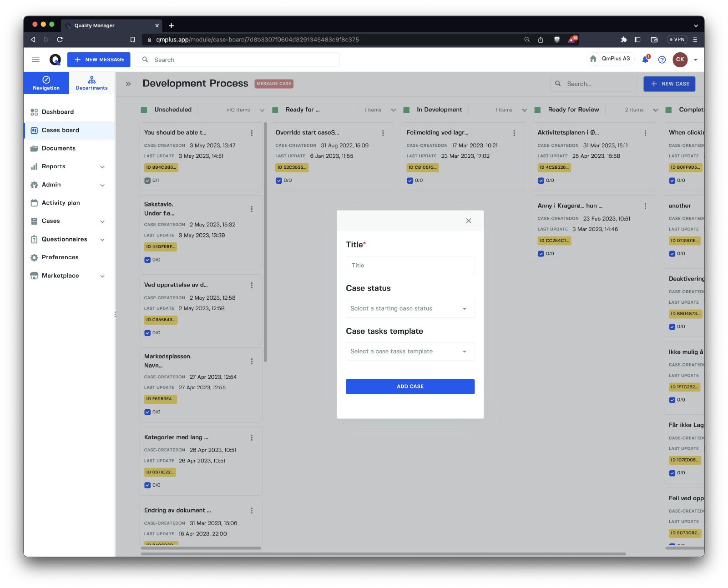
Task: Open Documents in the sidebar
Action: click(x=59, y=148)
